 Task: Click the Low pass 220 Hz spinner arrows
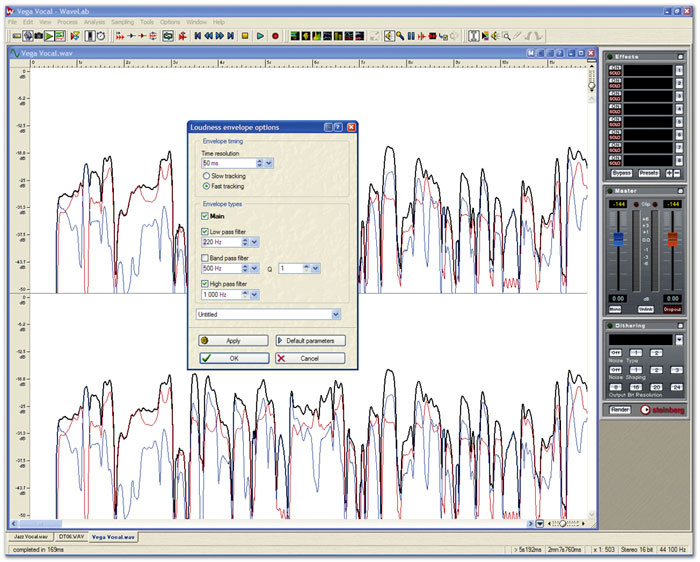click(245, 242)
